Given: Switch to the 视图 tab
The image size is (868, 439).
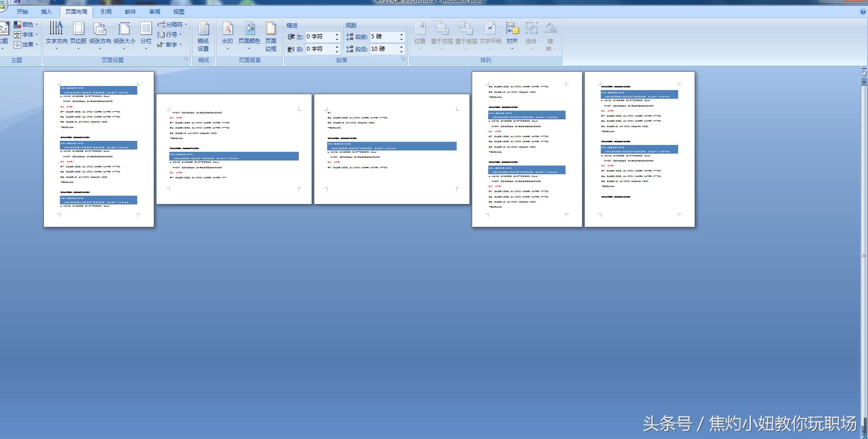Looking at the screenshot, I should pyautogui.click(x=179, y=11).
